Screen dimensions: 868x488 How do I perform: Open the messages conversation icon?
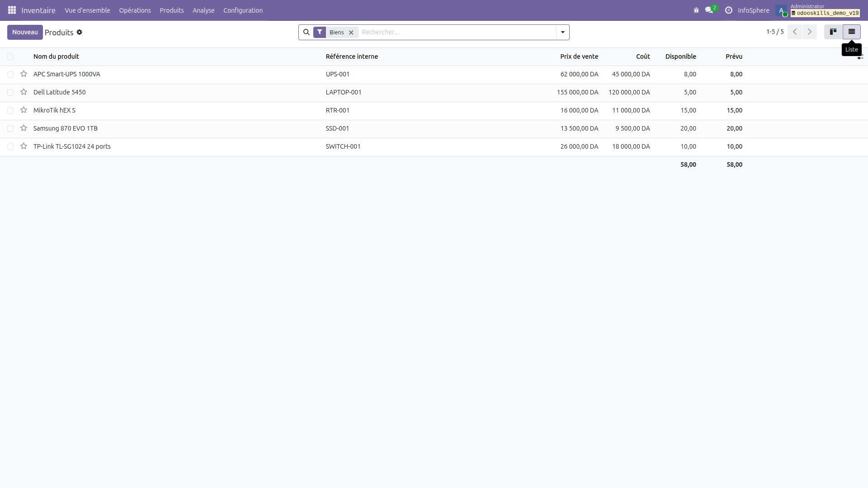[x=709, y=10]
